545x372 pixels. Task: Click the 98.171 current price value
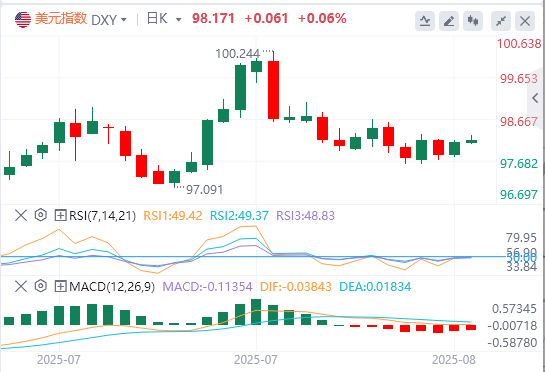pyautogui.click(x=213, y=18)
